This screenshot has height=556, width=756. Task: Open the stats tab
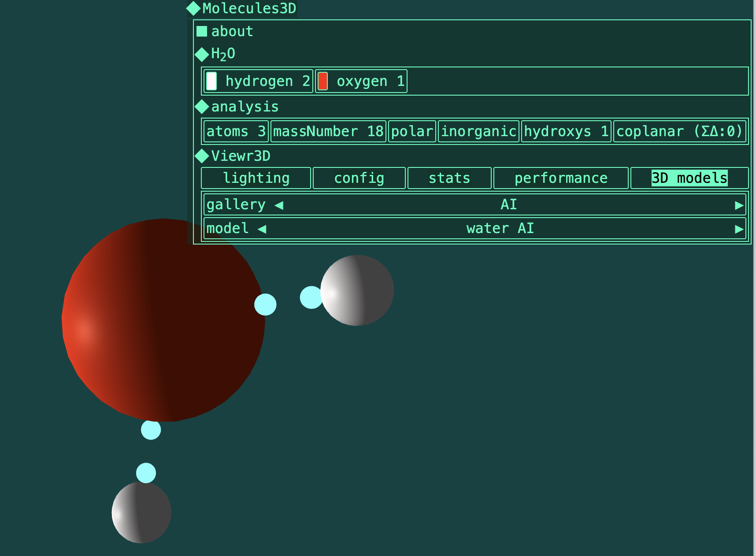(449, 178)
